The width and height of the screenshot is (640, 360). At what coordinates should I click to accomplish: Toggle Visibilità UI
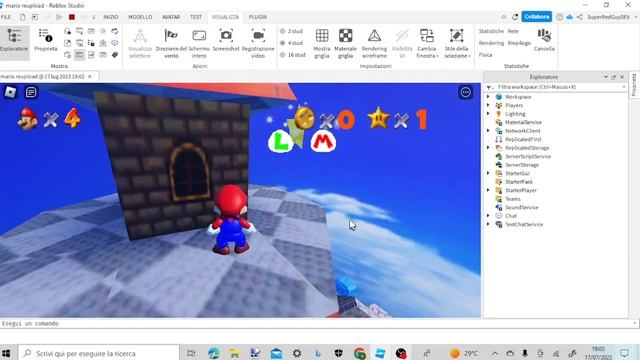[402, 43]
